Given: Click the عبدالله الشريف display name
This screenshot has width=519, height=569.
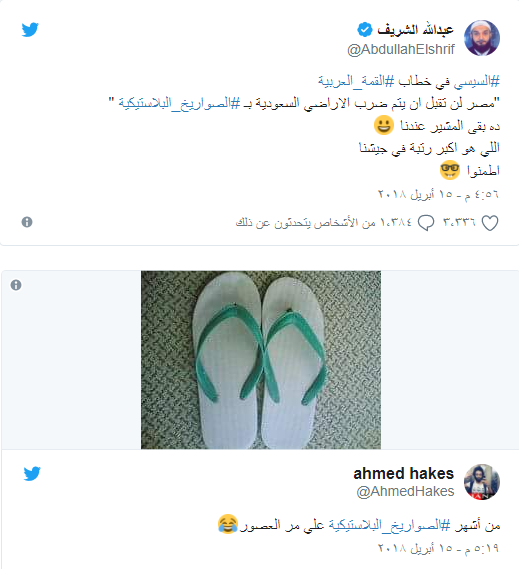Looking at the screenshot, I should click(416, 29).
